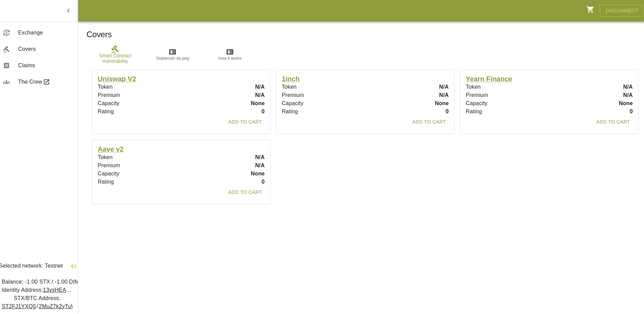Switch to the Stablecoin de-peg tab
Viewport: 644px width, 314px height.
[x=173, y=54]
